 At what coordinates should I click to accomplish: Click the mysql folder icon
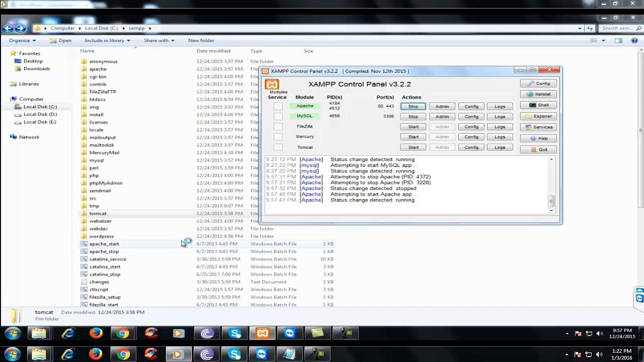[84, 160]
